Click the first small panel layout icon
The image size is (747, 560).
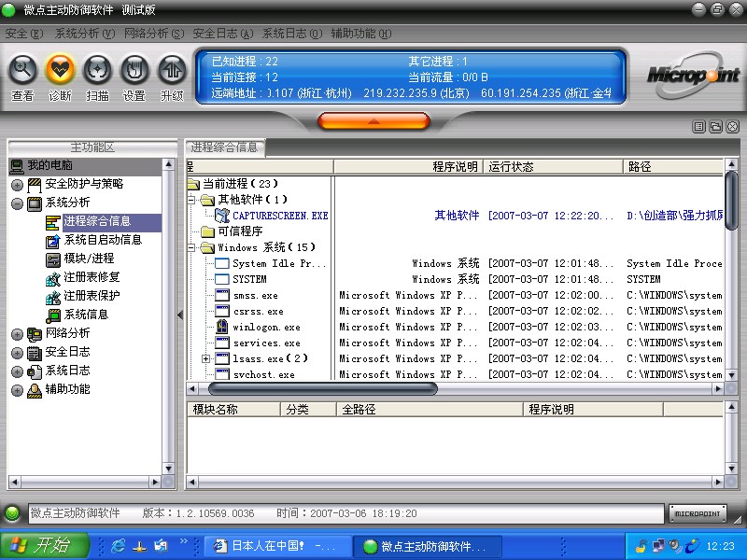point(698,127)
